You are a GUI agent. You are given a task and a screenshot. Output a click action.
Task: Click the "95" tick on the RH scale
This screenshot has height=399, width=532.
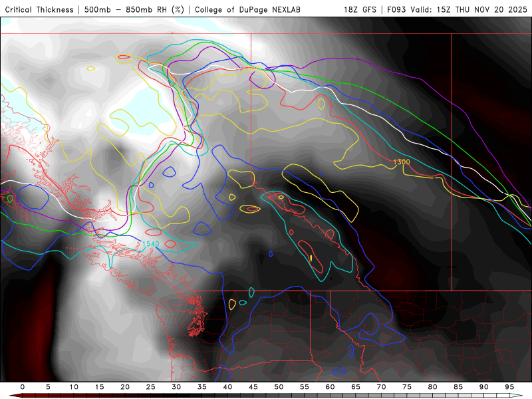[509, 387]
